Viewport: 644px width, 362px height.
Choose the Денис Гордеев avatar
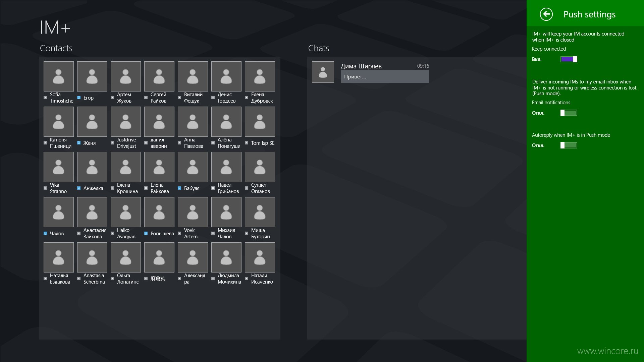coord(226,76)
